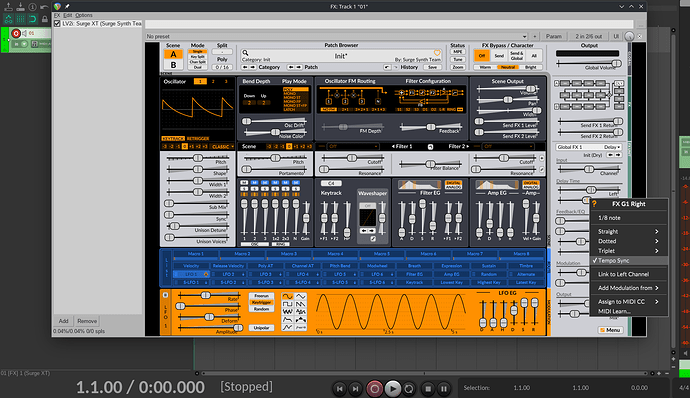
Task: Start playback with the transport Play button
Action: (x=393, y=389)
